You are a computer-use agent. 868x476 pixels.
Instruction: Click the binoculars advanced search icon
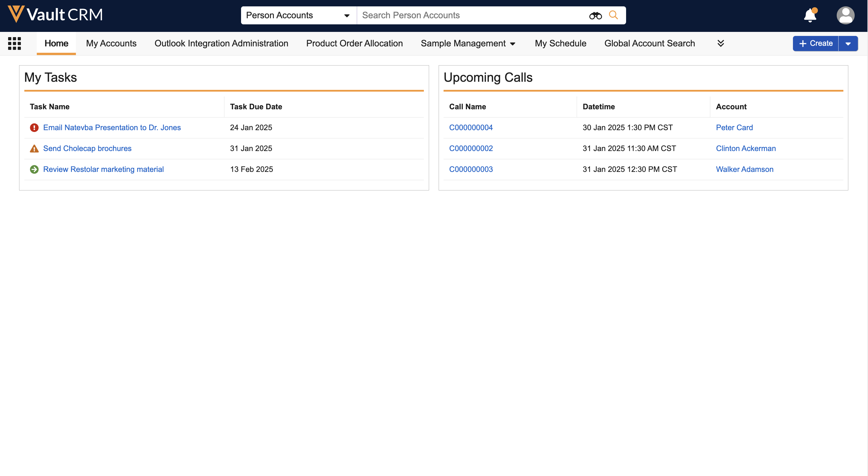595,15
